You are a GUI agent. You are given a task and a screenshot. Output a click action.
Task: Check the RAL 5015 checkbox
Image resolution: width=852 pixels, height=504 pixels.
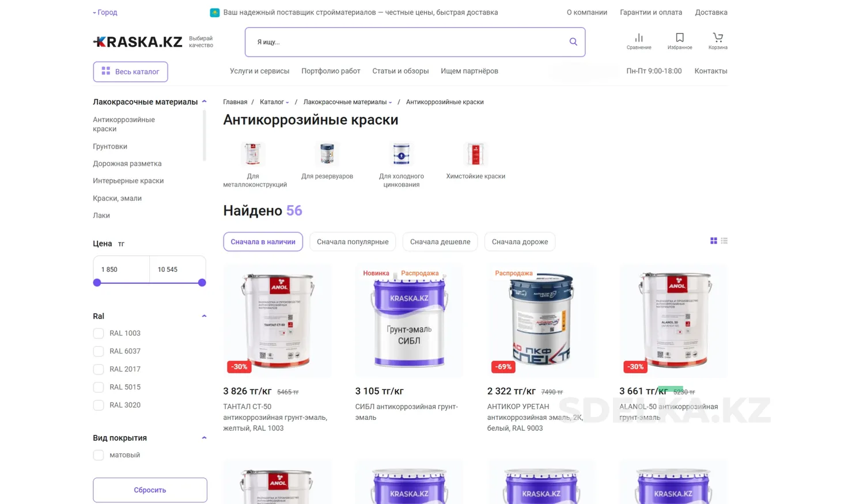tap(99, 387)
